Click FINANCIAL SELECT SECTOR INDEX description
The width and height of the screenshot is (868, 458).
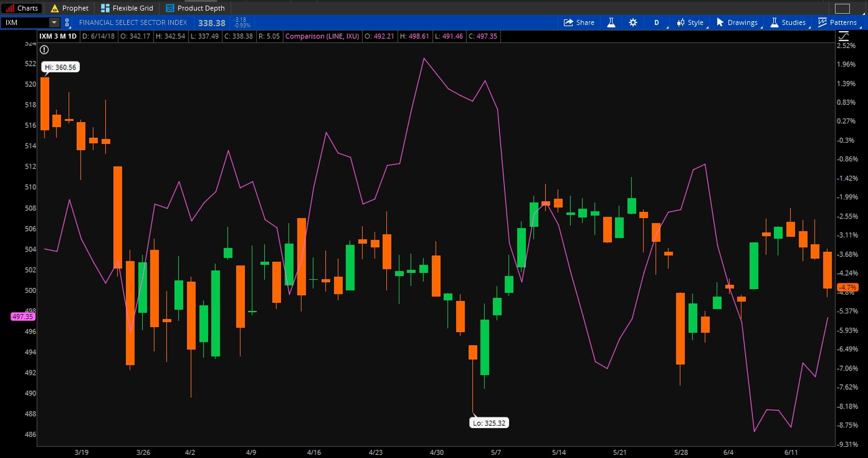coord(133,22)
